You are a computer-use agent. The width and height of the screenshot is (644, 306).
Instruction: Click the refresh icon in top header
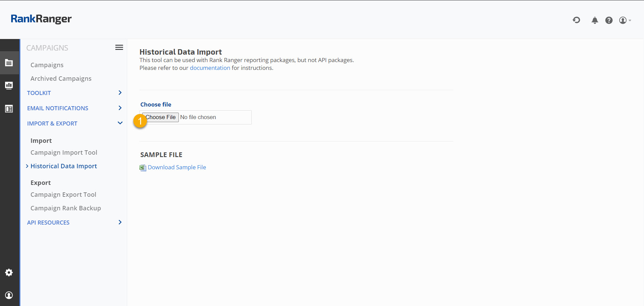pos(576,20)
